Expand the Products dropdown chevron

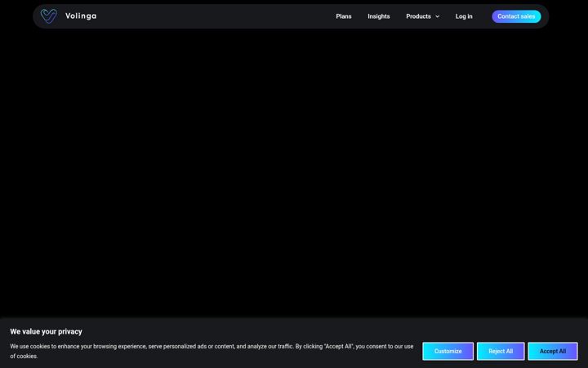click(x=437, y=16)
